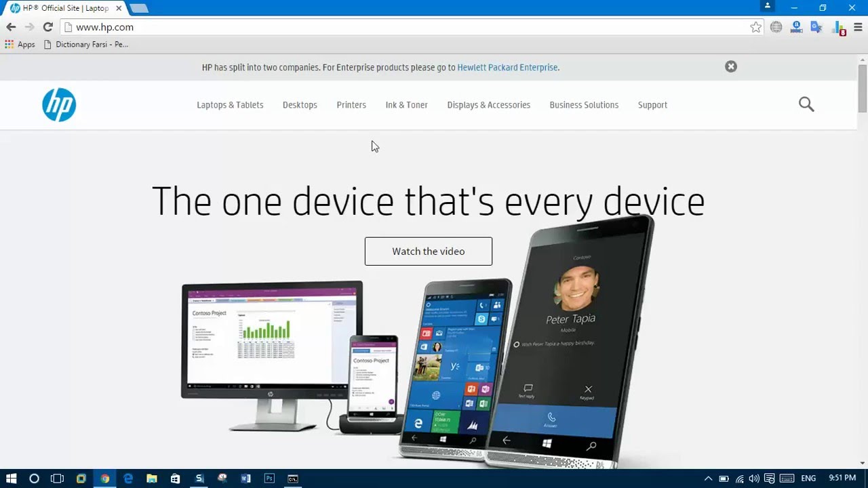
Task: Show hidden system tray icons
Action: (x=708, y=479)
